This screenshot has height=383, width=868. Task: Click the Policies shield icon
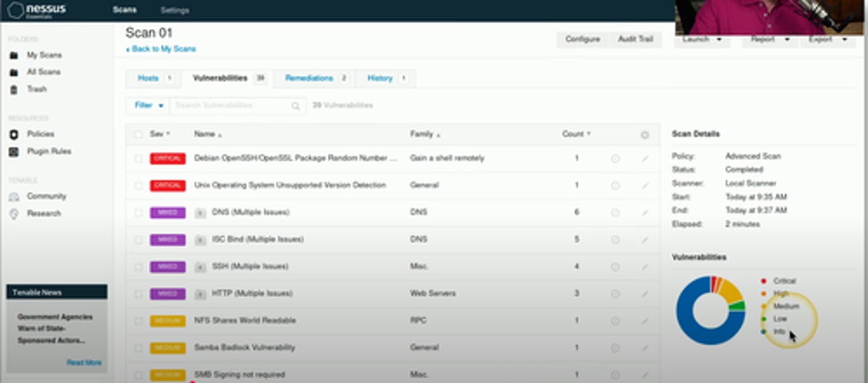click(14, 134)
